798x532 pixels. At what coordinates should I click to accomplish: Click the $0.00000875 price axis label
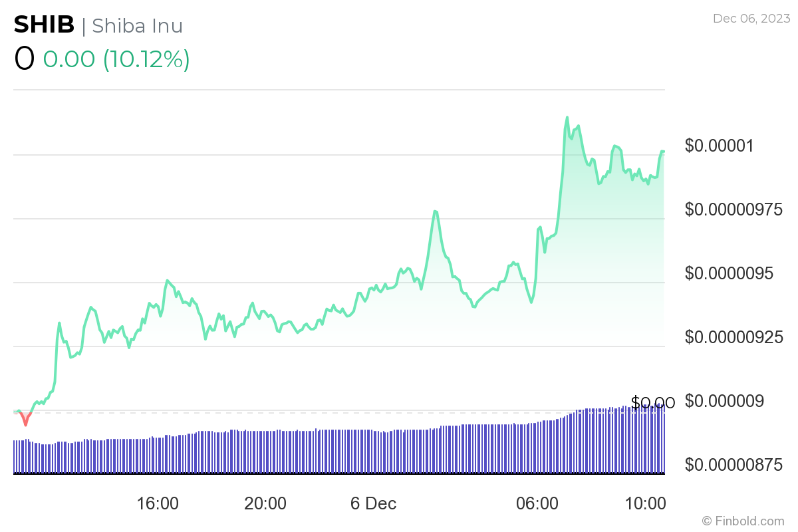click(x=735, y=464)
